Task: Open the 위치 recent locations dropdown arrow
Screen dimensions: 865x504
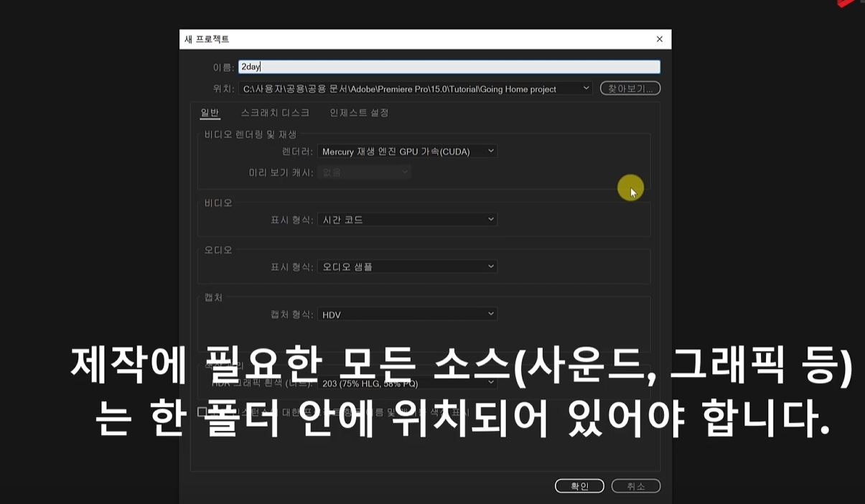Action: [x=586, y=87]
